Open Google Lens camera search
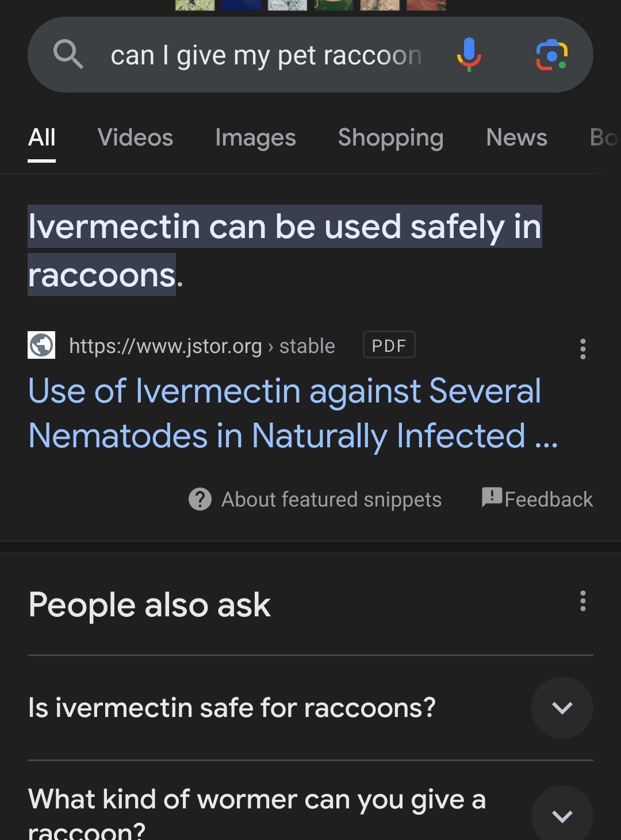 [x=551, y=55]
